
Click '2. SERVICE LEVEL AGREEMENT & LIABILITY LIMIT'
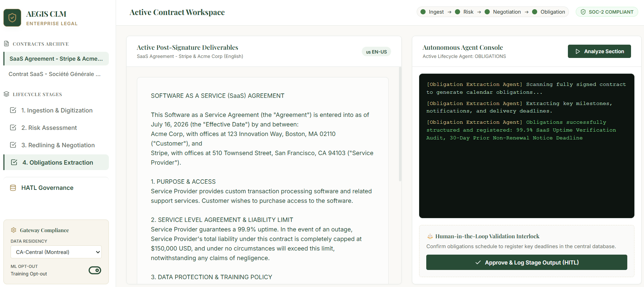222,220
